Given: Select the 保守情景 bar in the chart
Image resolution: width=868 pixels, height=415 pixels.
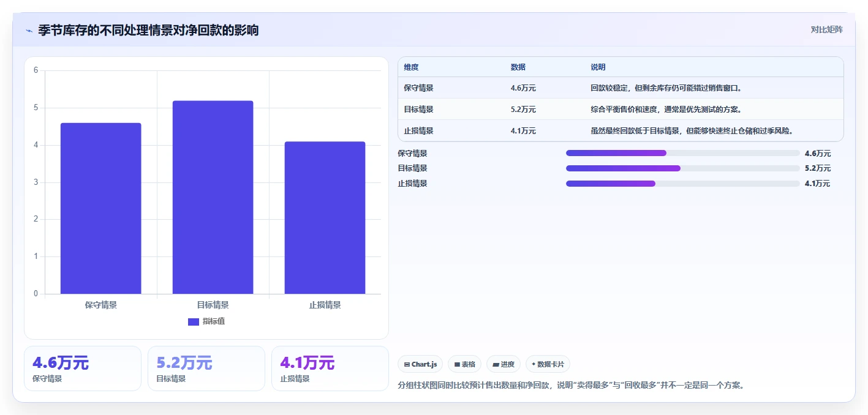Looking at the screenshot, I should [x=100, y=208].
